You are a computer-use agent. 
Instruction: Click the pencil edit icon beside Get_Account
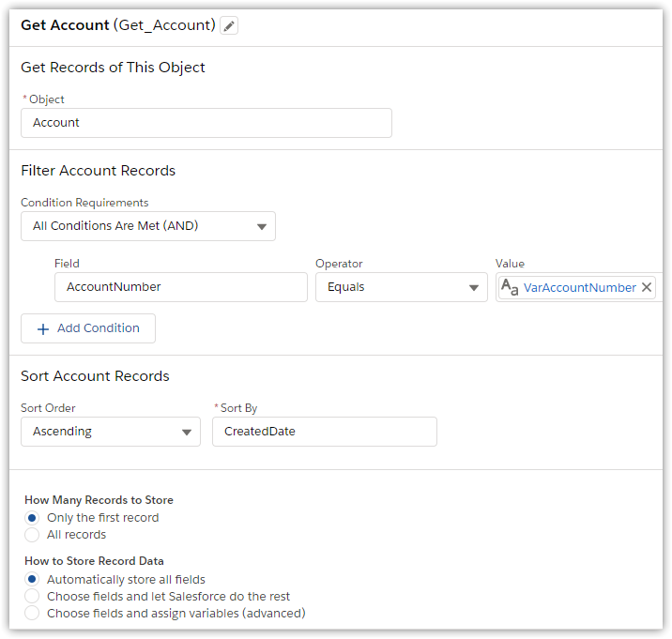click(x=229, y=26)
